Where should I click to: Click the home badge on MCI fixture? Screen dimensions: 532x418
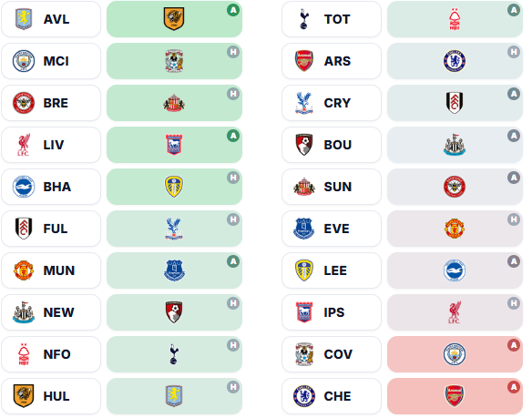pyautogui.click(x=233, y=52)
